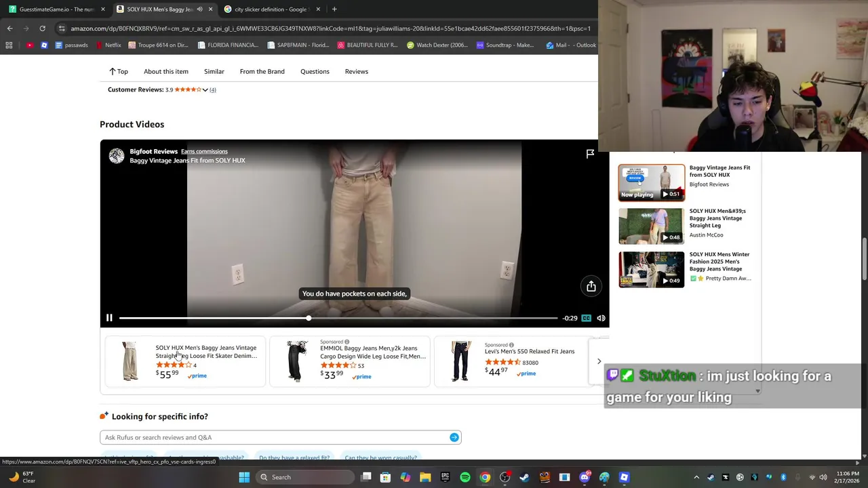Show next products in the carousel
This screenshot has width=868, height=488.
click(x=599, y=361)
